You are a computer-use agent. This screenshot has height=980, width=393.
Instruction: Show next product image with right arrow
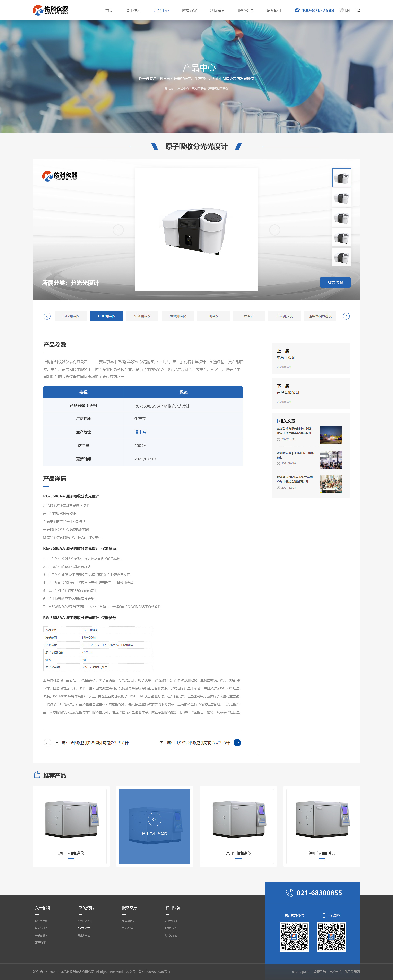[275, 230]
